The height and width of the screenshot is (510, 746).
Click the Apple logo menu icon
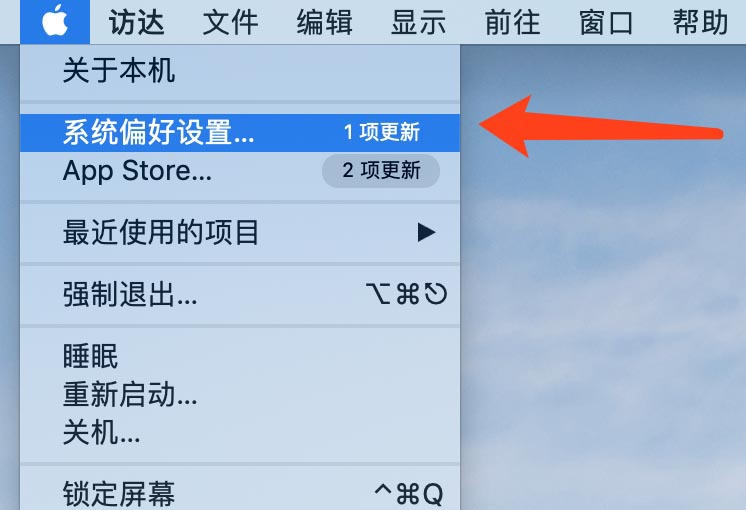[55, 21]
